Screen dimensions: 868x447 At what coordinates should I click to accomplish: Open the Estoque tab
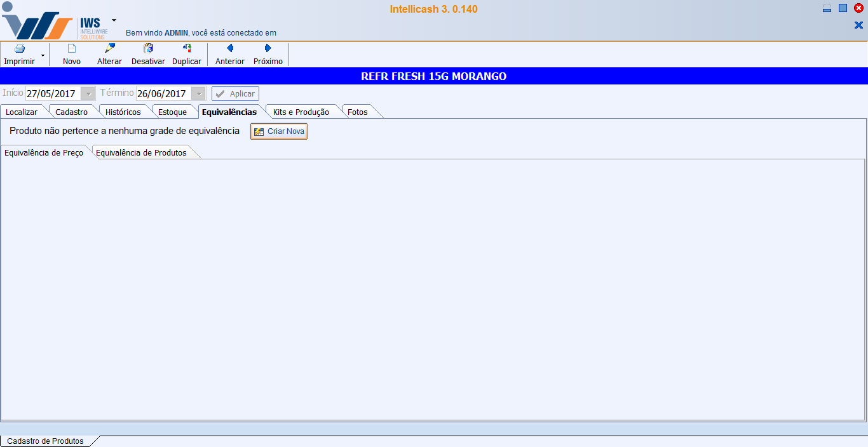pyautogui.click(x=173, y=112)
